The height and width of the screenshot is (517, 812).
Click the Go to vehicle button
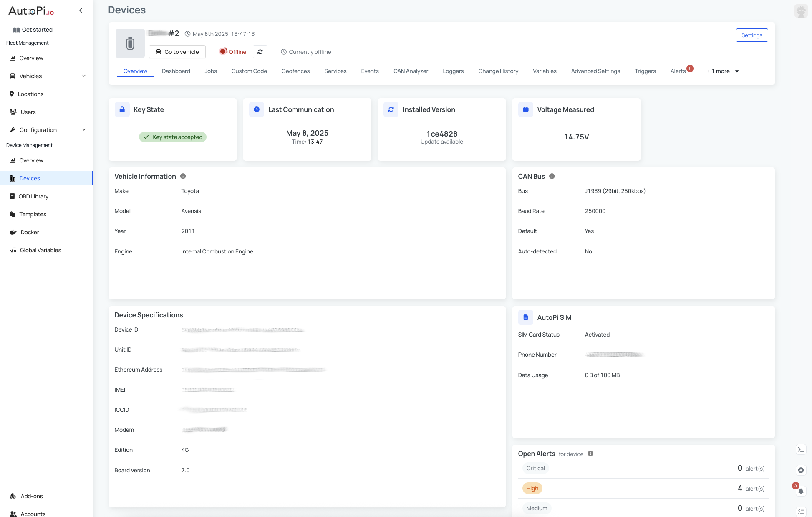tap(177, 51)
